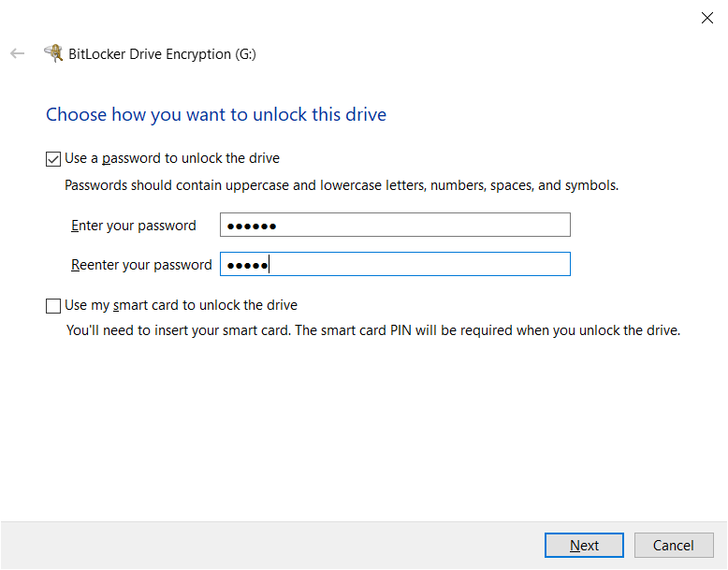Screen dimensions: 728x570
Task: Click the 'BitLocker Drive Encryption (G:)' title text
Action: (162, 54)
